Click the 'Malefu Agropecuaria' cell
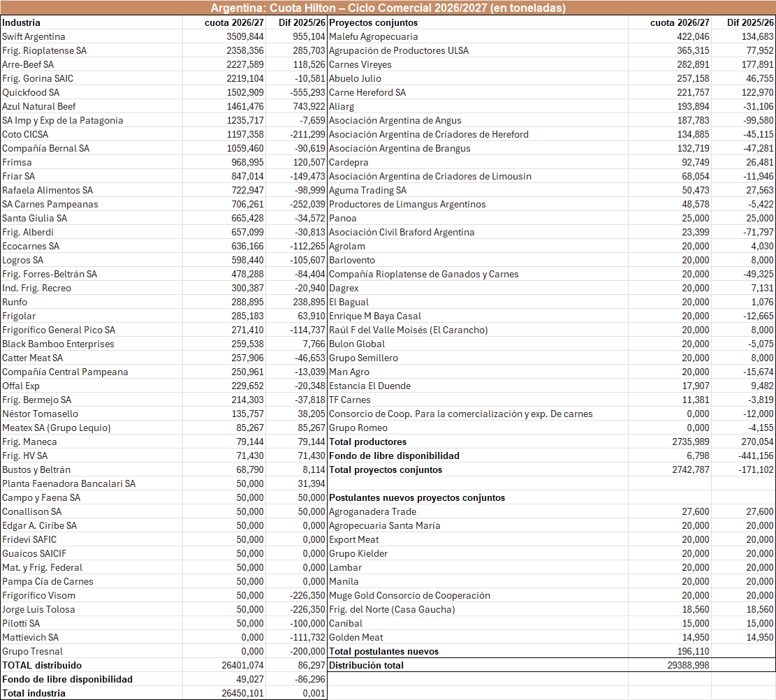Image resolution: width=776 pixels, height=700 pixels. tap(478, 36)
